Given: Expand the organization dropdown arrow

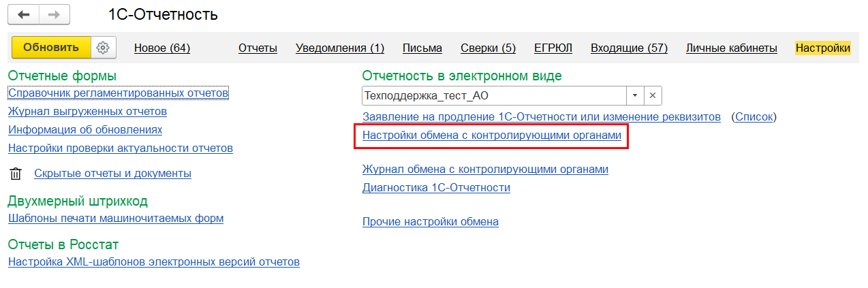Looking at the screenshot, I should (634, 95).
